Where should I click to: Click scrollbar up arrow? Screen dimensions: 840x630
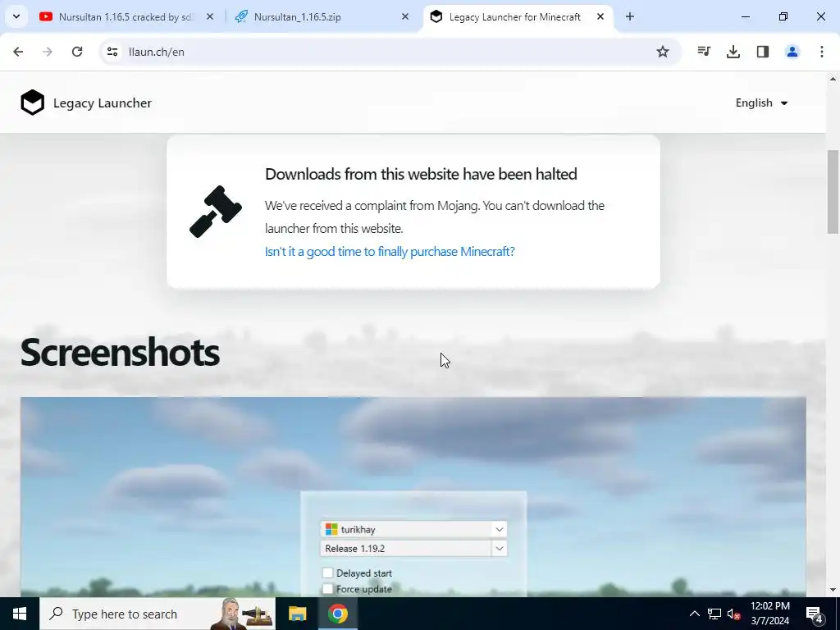tap(833, 79)
